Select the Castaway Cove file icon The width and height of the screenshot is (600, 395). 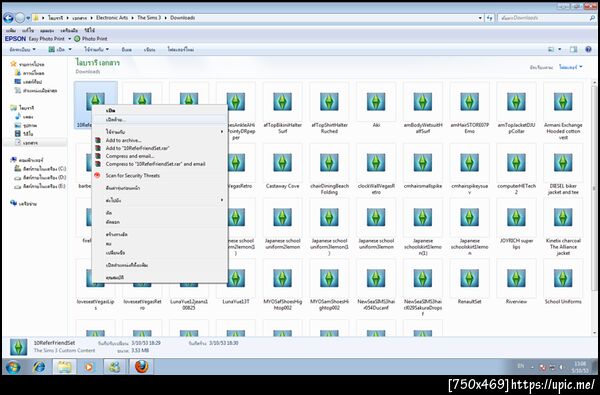pos(282,163)
